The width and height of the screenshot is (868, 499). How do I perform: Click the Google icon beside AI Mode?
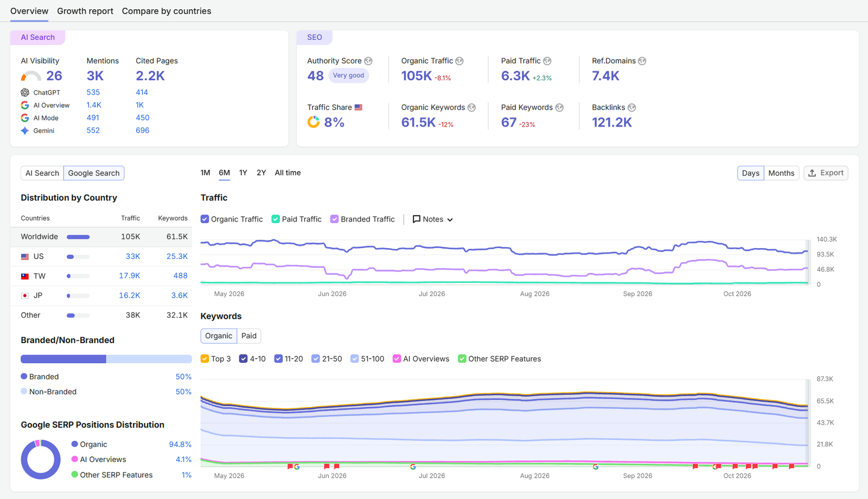pyautogui.click(x=25, y=118)
